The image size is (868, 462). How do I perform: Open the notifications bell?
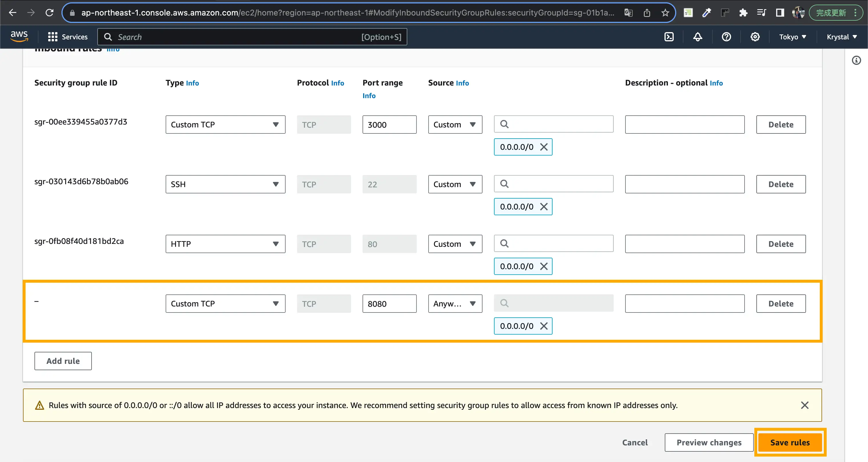point(697,37)
